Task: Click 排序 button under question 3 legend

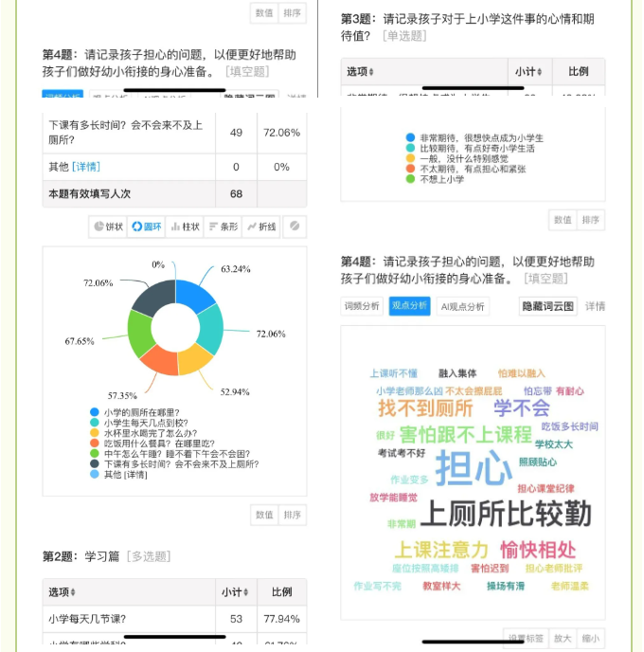Action: 590,220
